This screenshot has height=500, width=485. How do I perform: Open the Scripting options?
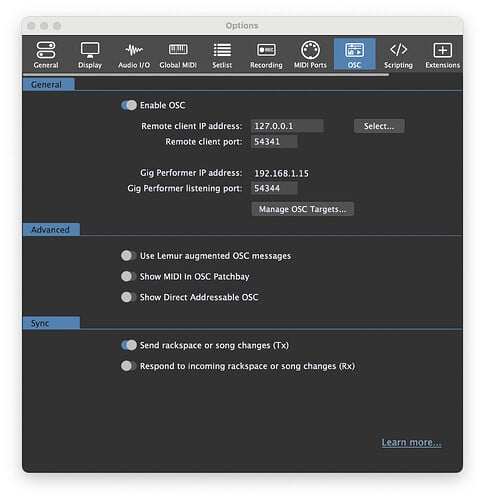point(398,55)
